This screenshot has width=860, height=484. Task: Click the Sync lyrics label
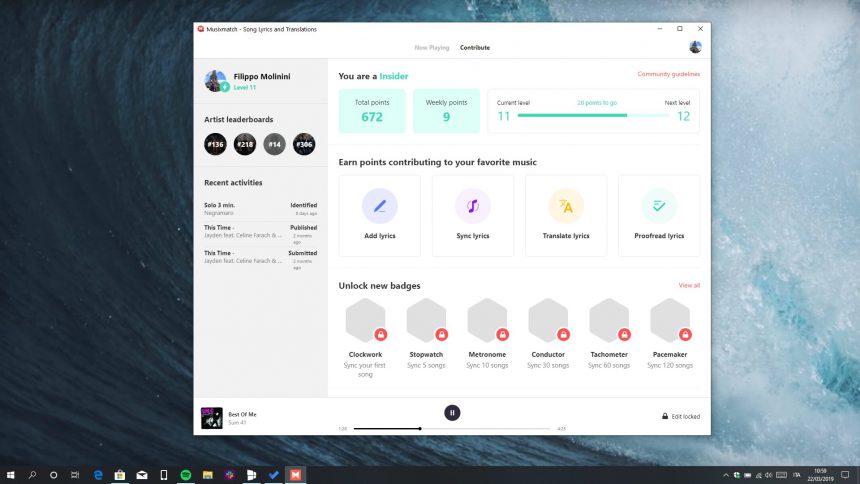click(473, 236)
